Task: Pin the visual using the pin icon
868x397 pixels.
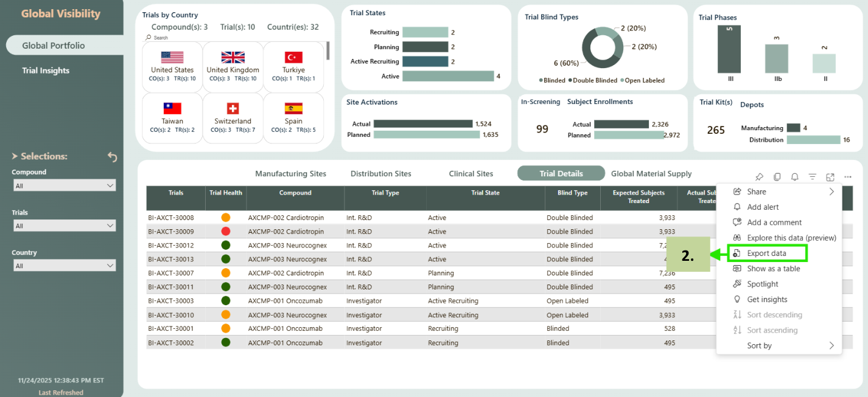Action: coord(759,177)
